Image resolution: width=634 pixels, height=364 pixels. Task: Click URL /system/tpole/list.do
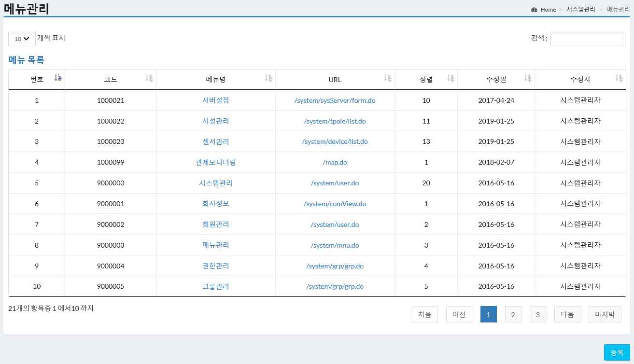[335, 121]
